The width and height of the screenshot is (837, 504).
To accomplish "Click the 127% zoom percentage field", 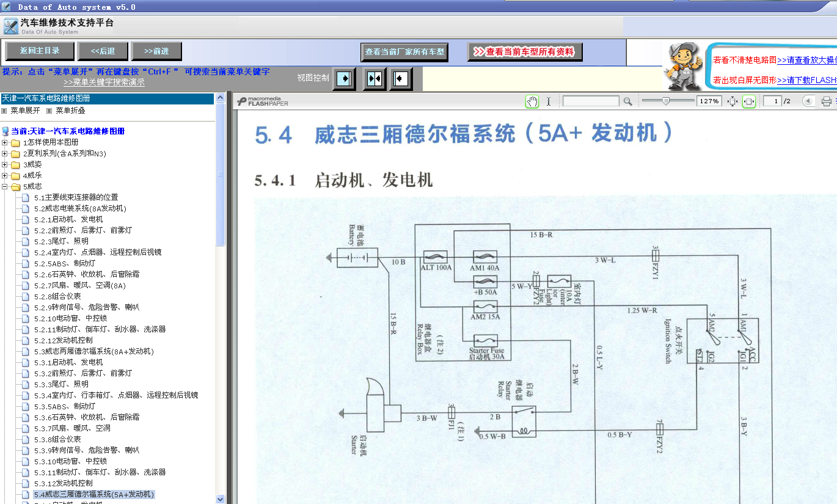I will [709, 101].
